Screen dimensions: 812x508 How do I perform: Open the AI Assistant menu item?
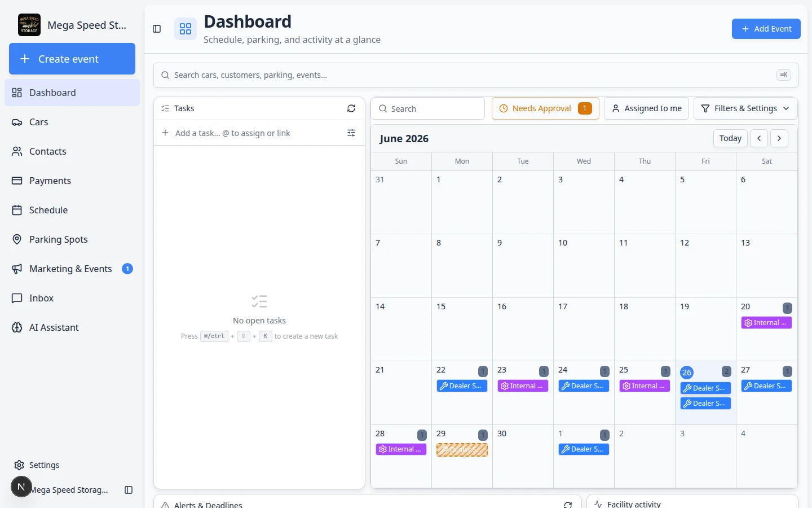click(x=72, y=327)
